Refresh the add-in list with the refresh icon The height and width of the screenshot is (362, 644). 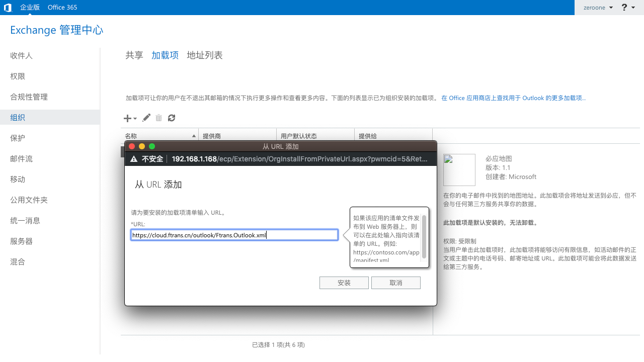171,118
